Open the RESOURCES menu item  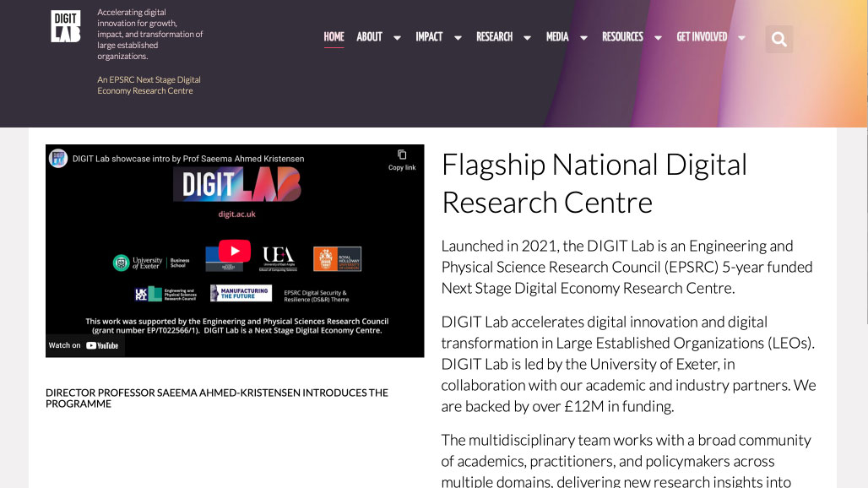tap(623, 37)
